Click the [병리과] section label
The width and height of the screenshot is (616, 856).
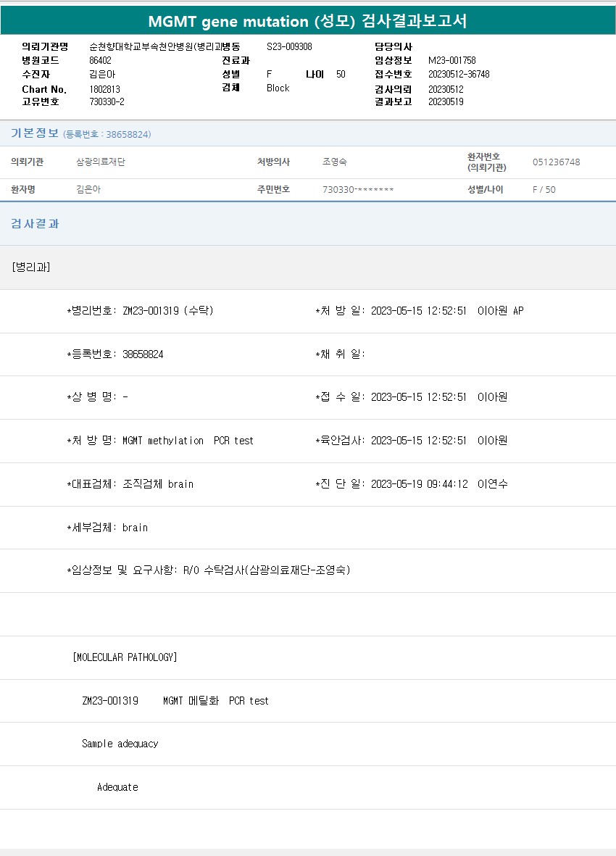click(x=31, y=267)
